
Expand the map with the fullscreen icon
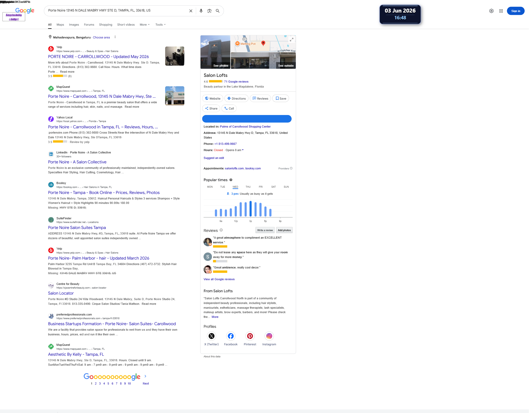click(292, 39)
